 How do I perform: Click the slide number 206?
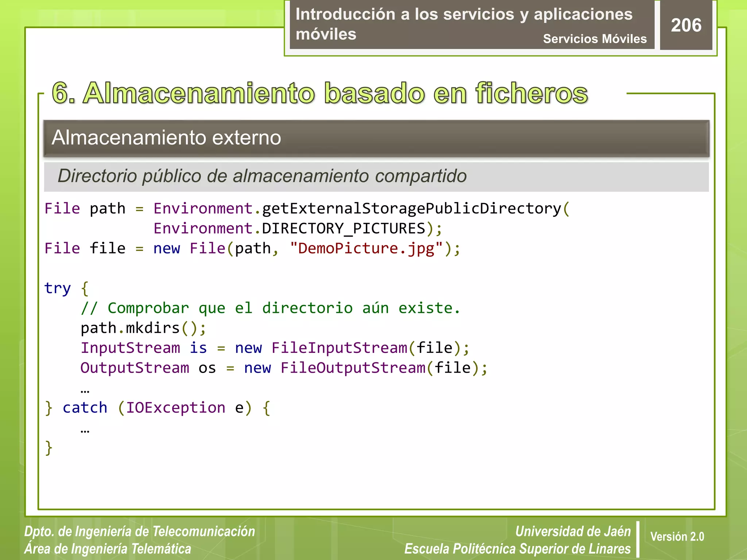tap(686, 26)
